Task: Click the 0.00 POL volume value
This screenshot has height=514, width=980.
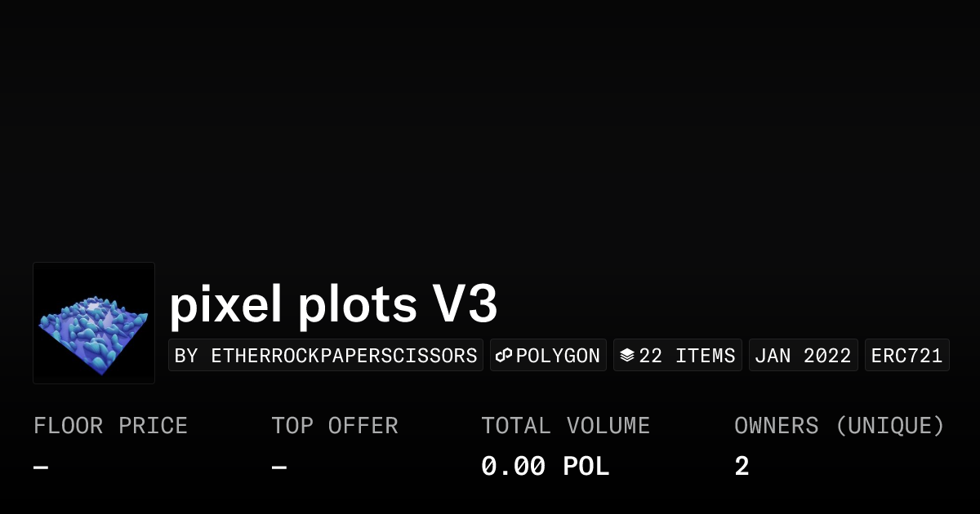Action: 545,467
